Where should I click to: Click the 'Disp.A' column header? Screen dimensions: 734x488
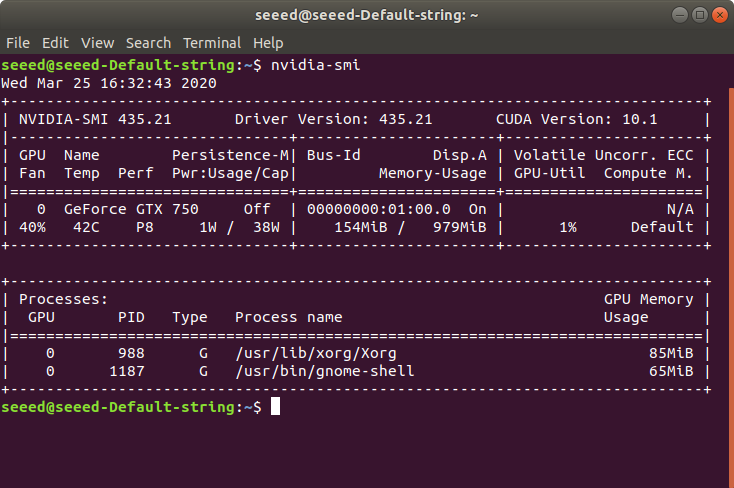[x=460, y=155]
